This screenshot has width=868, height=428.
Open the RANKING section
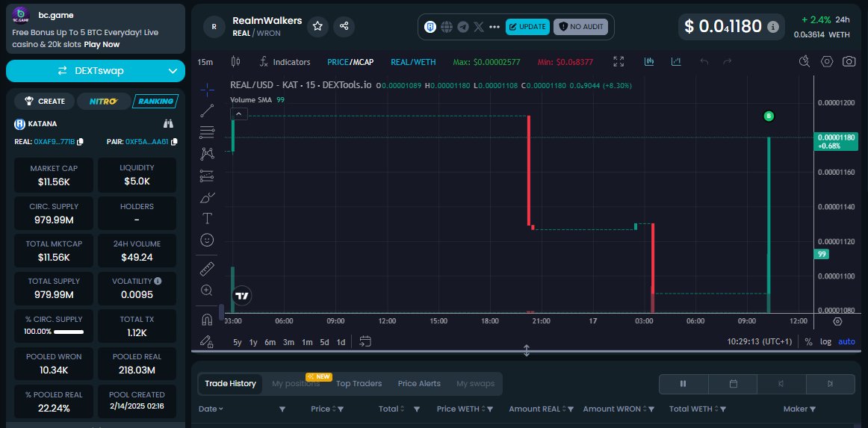pos(155,102)
